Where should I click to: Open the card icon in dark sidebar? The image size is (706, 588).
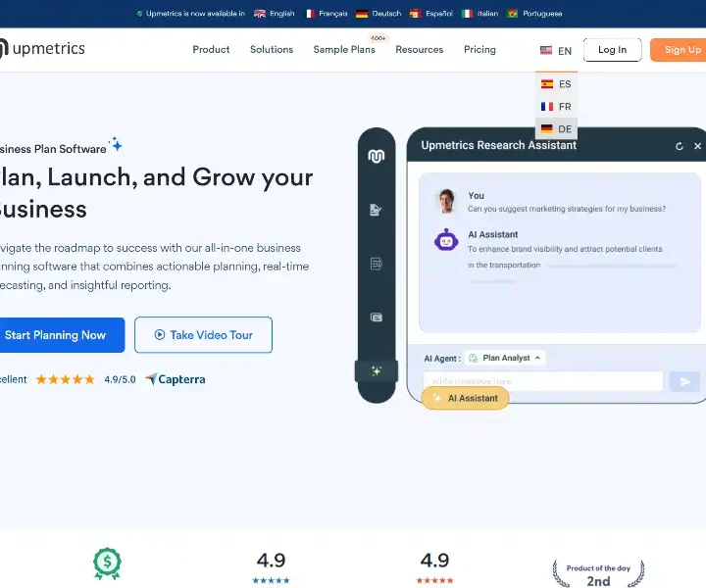376,318
